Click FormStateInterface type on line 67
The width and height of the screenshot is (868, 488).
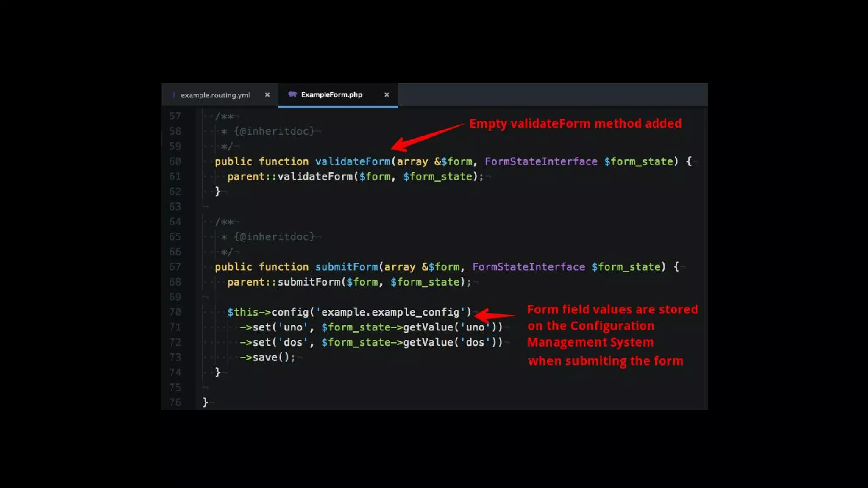(529, 267)
